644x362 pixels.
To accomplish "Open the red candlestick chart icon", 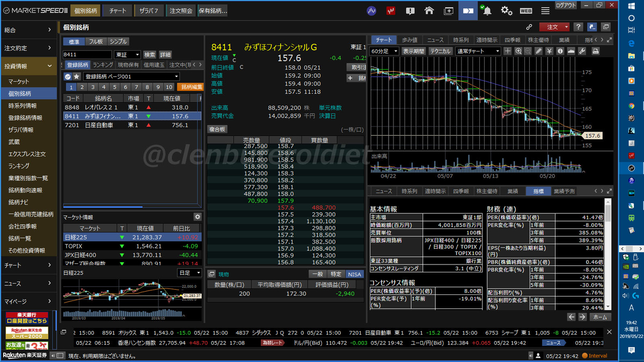I will tap(391, 10).
